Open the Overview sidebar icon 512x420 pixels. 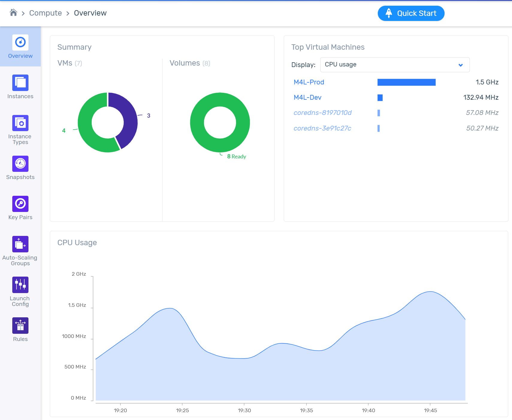click(20, 43)
